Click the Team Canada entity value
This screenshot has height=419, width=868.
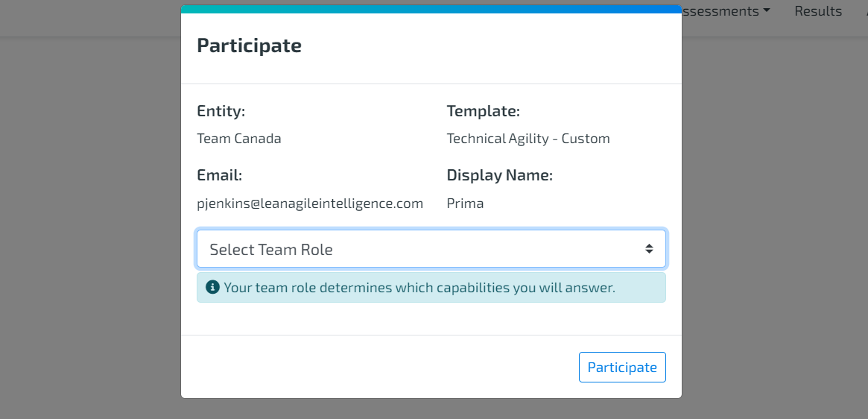pyautogui.click(x=239, y=139)
